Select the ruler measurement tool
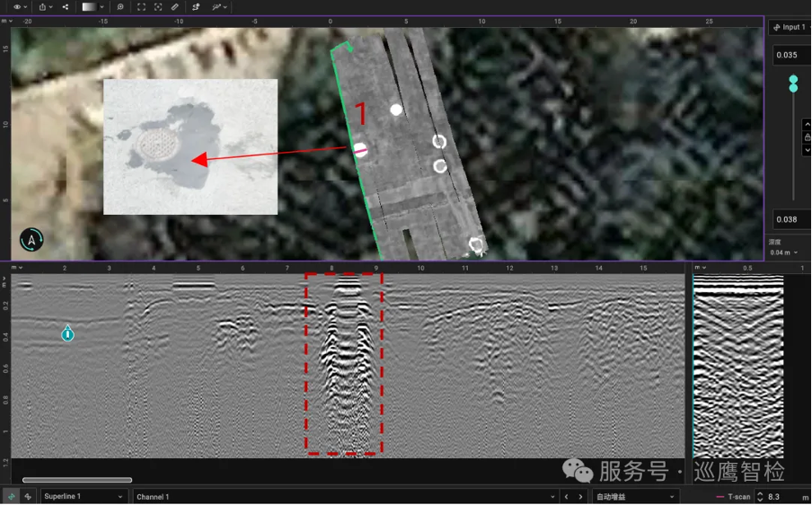The image size is (812, 505). [x=175, y=6]
